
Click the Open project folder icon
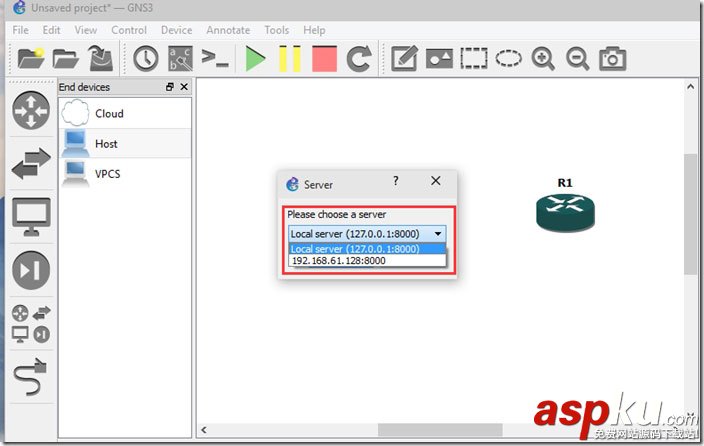66,58
